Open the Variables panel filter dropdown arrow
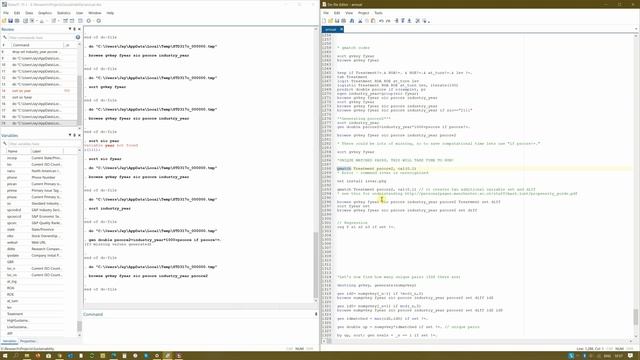 [70, 135]
